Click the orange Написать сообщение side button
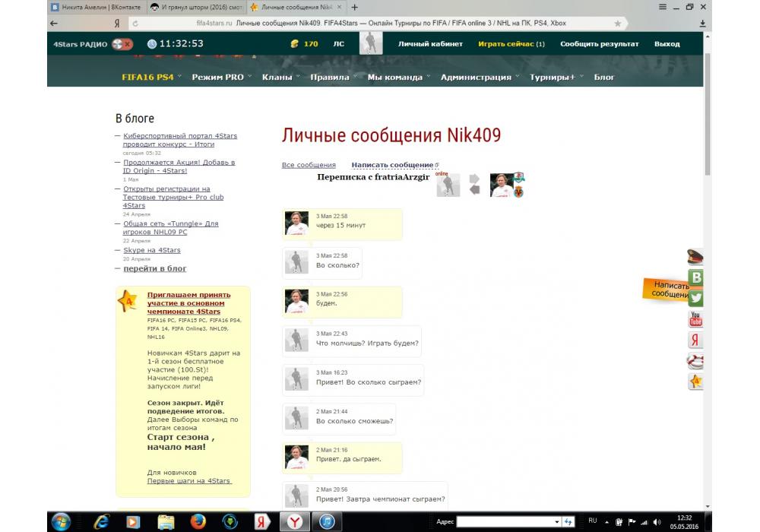 point(664,289)
